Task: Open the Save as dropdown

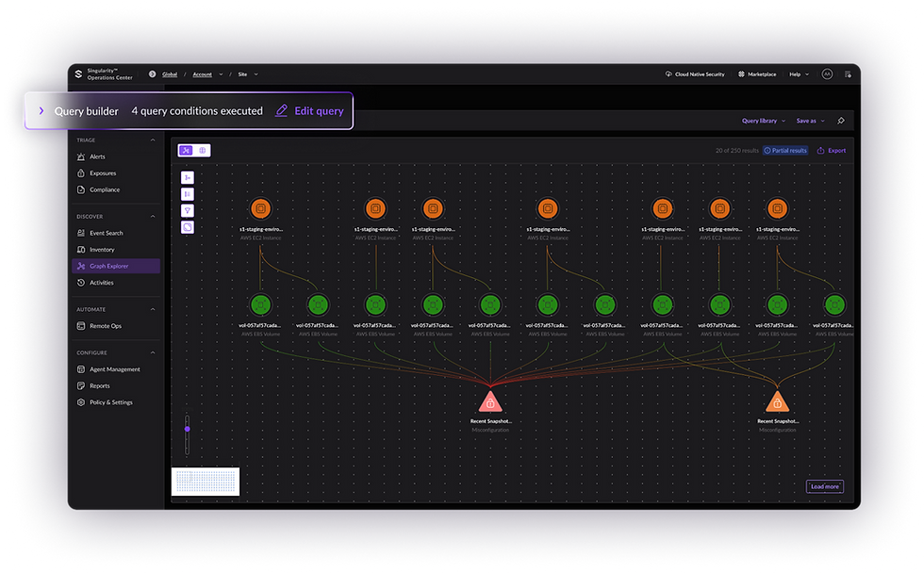Action: (x=810, y=121)
